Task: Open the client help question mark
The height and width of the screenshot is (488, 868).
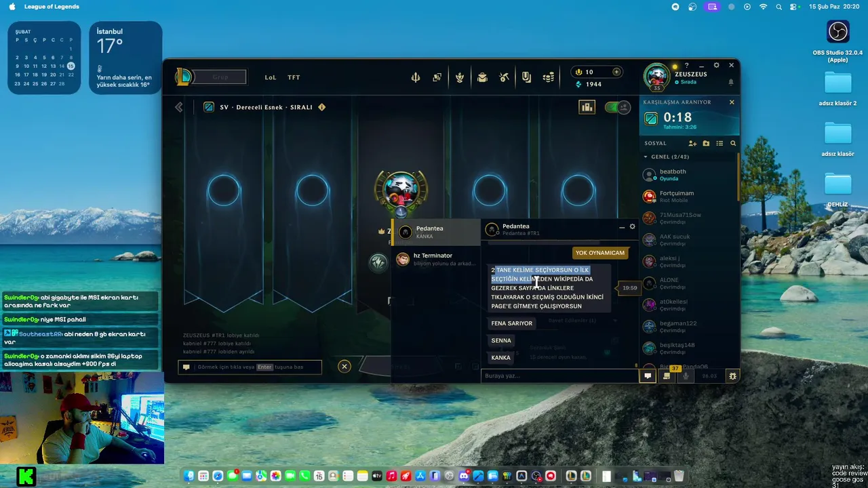Action: (686, 66)
